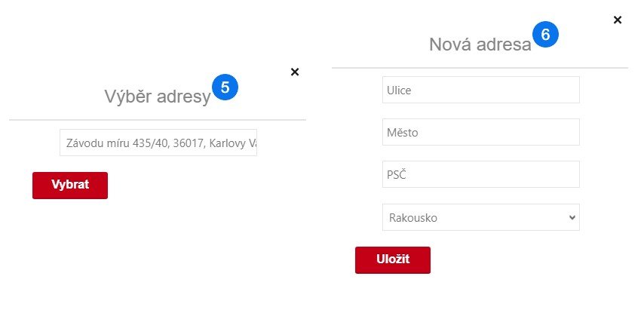
Task: Expand the country dropdown arrow
Action: tap(572, 217)
